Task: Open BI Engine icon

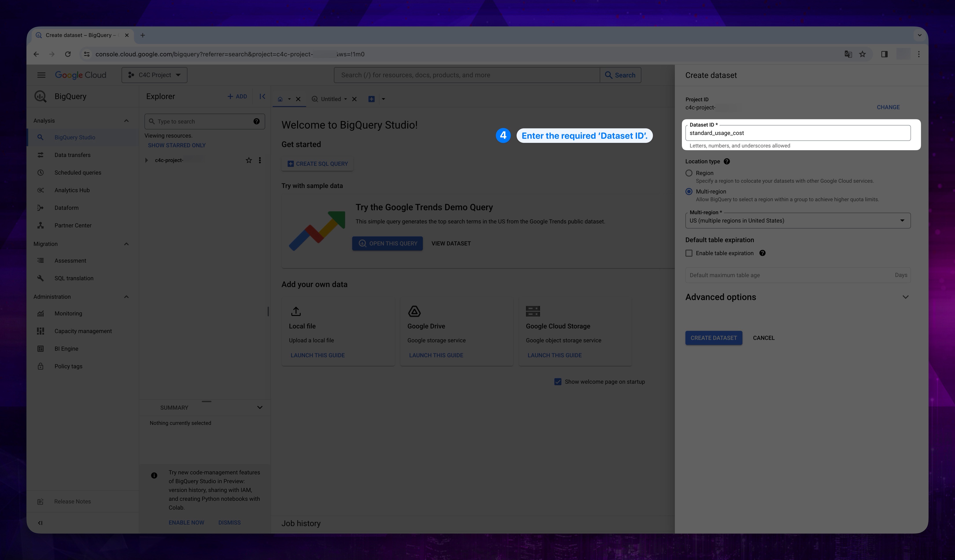Action: click(x=40, y=349)
